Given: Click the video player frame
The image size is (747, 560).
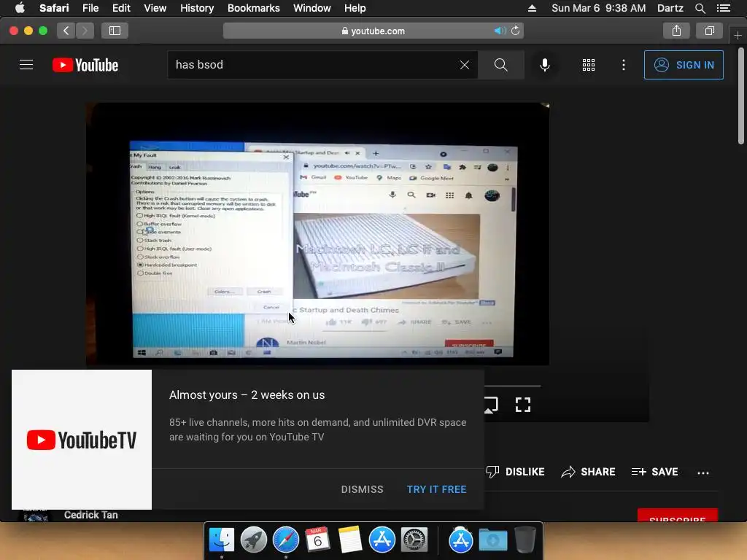Looking at the screenshot, I should coord(317,234).
